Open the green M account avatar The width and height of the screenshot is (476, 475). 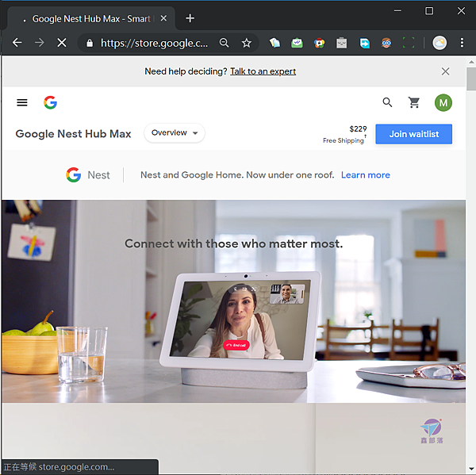[x=443, y=102]
